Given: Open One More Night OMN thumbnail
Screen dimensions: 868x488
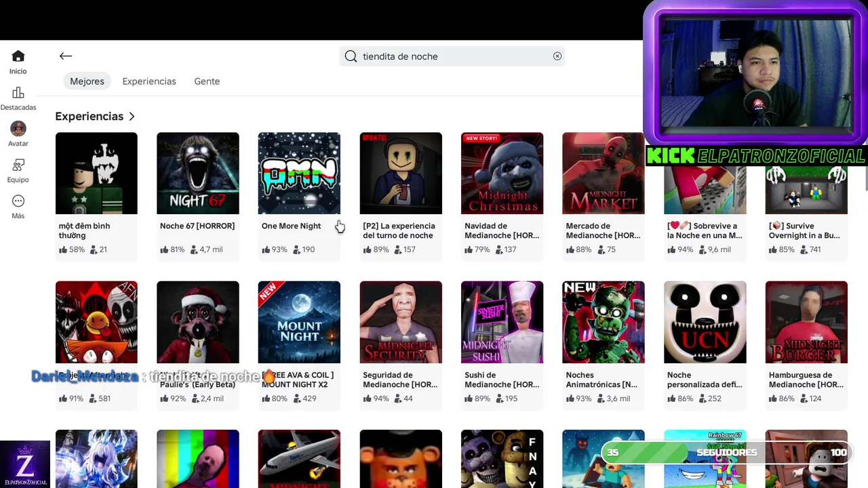Looking at the screenshot, I should pos(299,173).
